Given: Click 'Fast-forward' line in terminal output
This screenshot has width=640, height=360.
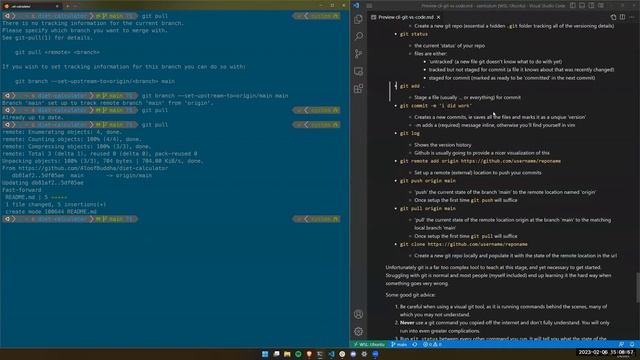Looking at the screenshot, I should 22,190.
